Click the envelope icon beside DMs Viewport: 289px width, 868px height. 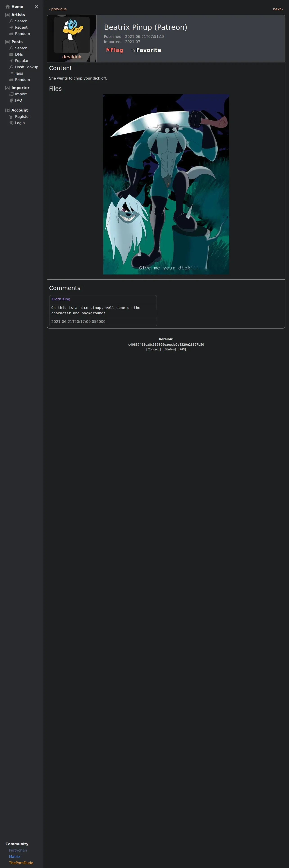11,55
